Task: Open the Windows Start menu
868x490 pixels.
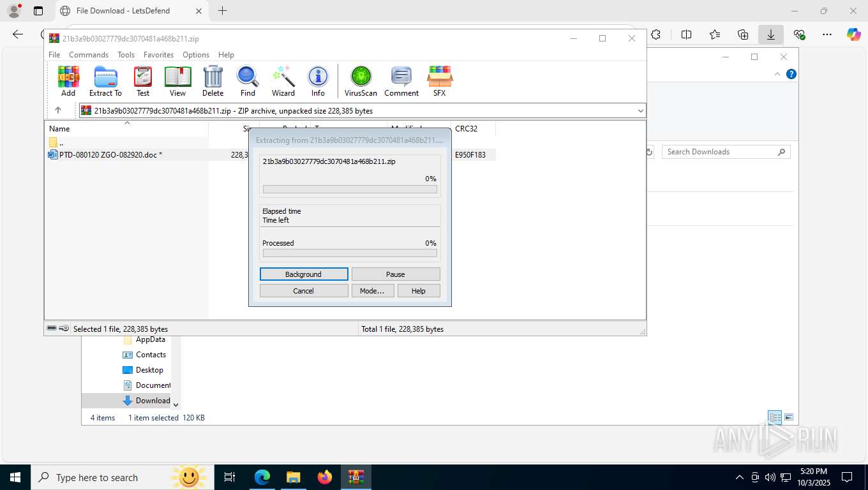Action: click(x=15, y=477)
